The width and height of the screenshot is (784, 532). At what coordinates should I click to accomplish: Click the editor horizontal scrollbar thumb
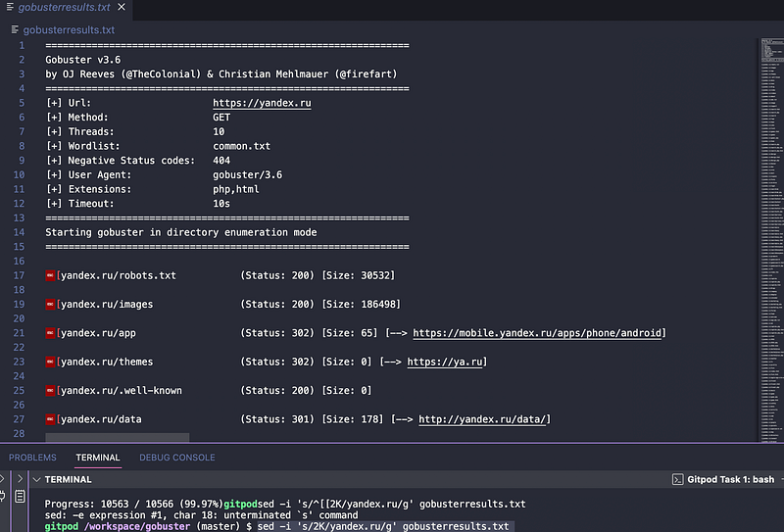[117, 438]
